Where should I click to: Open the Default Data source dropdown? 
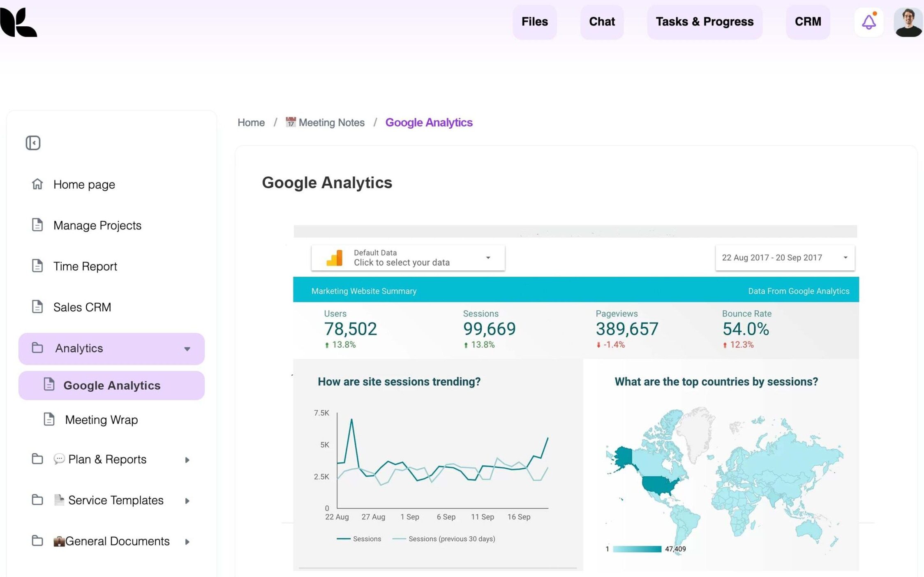coord(408,258)
